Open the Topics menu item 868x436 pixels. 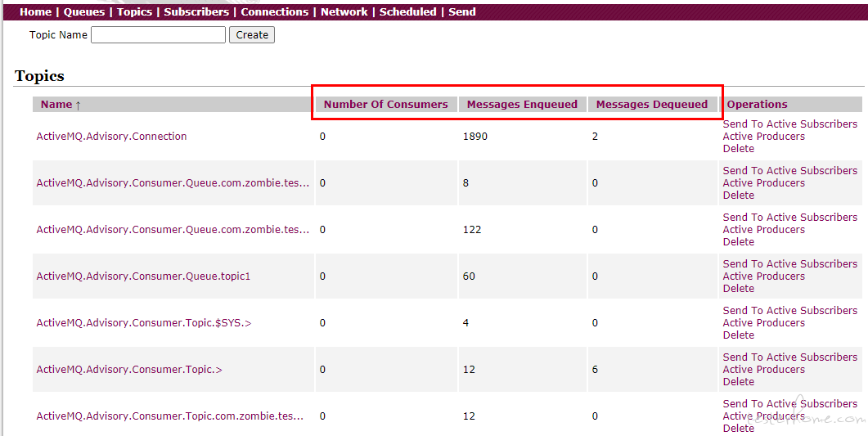click(x=134, y=11)
